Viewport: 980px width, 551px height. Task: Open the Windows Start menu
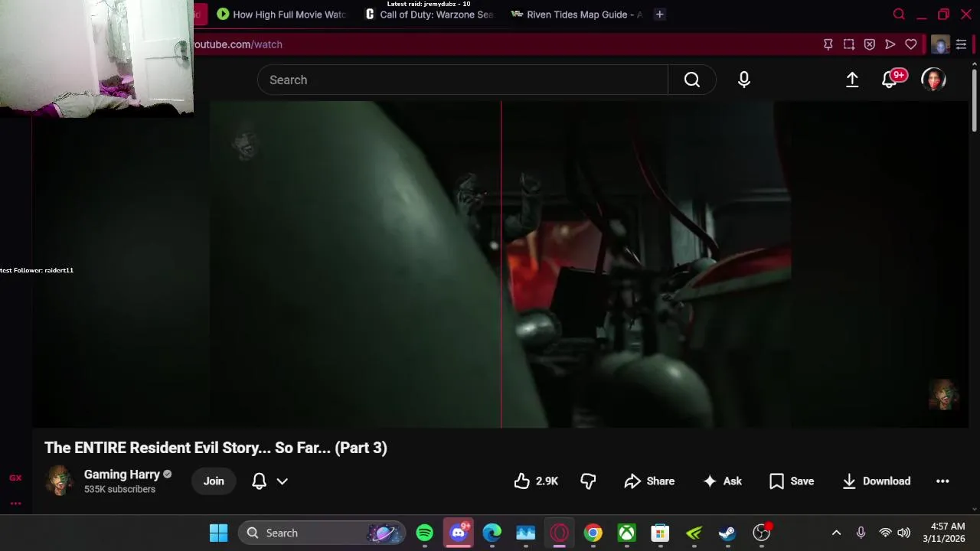[x=218, y=533]
